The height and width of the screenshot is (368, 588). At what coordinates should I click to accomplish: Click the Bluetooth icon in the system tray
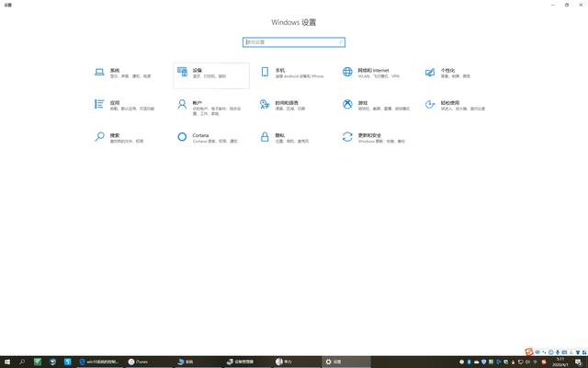(x=469, y=362)
